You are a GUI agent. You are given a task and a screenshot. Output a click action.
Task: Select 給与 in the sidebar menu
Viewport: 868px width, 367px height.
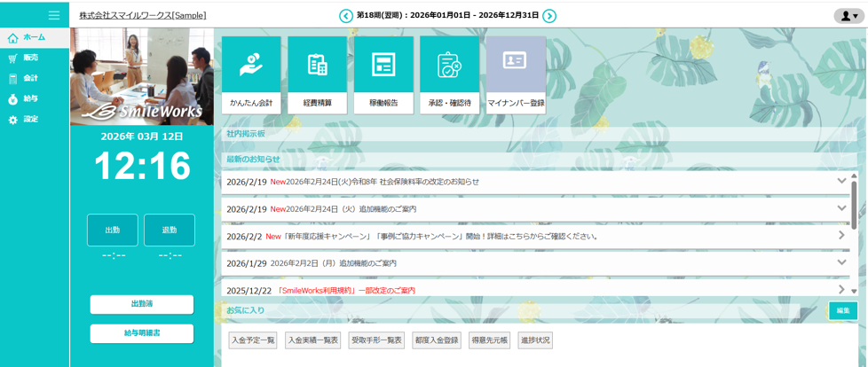coord(30,98)
